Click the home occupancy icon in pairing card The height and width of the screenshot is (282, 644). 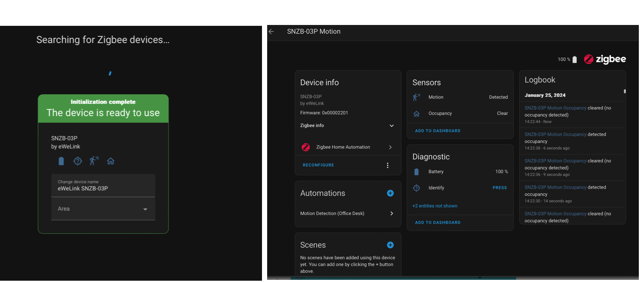(x=111, y=161)
